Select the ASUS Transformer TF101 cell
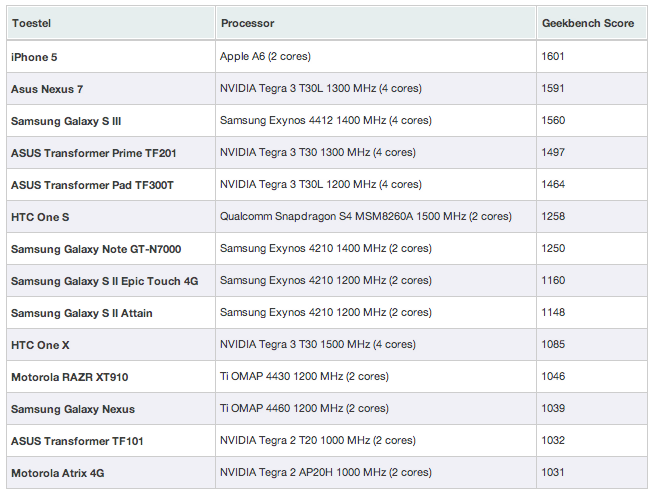The height and width of the screenshot is (493, 658). (111, 441)
